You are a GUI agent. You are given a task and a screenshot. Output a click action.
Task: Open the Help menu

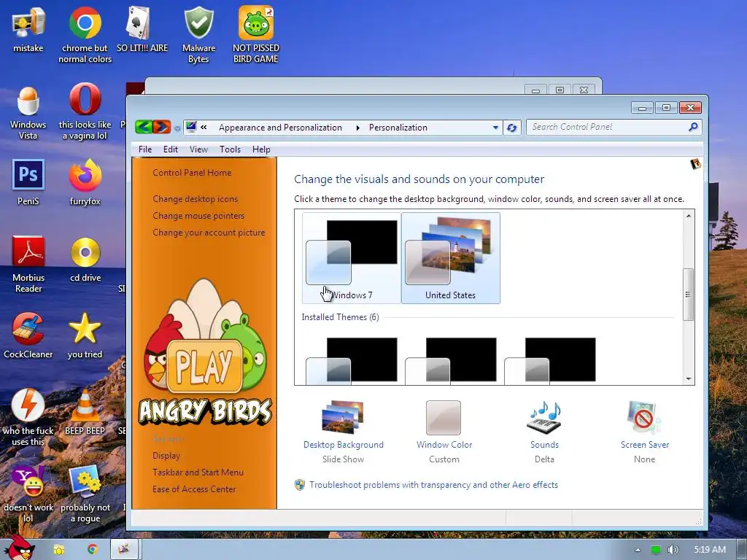(261, 149)
